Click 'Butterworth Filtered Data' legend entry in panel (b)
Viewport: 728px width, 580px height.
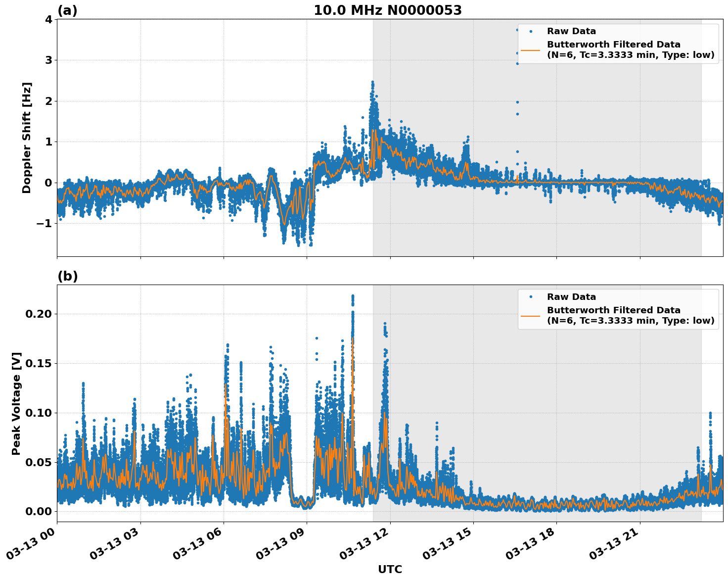click(x=631, y=316)
